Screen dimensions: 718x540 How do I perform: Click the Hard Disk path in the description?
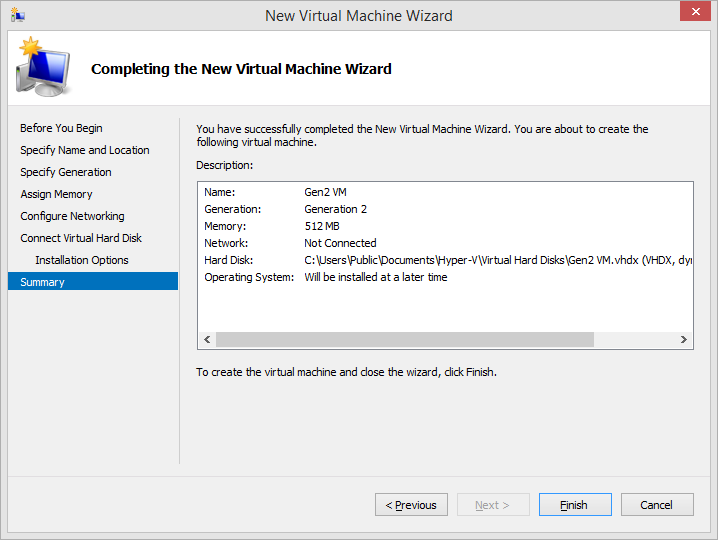click(x=497, y=260)
